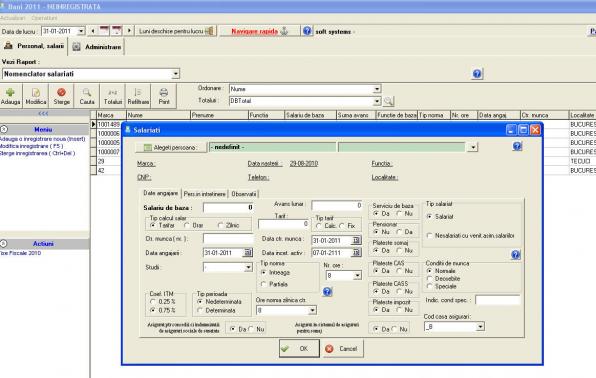596x378 pixels.
Task: Open the Ordonare dropdown
Action: click(376, 89)
